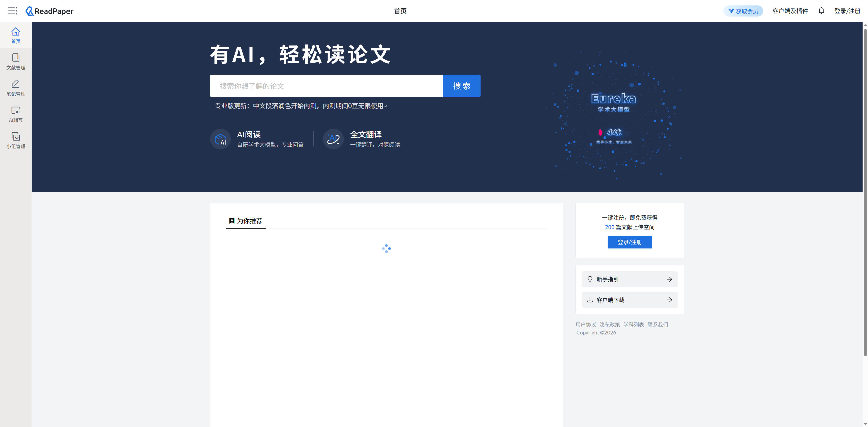Click the 获取会员 membership button
Image resolution: width=868 pixels, height=427 pixels.
pyautogui.click(x=743, y=11)
